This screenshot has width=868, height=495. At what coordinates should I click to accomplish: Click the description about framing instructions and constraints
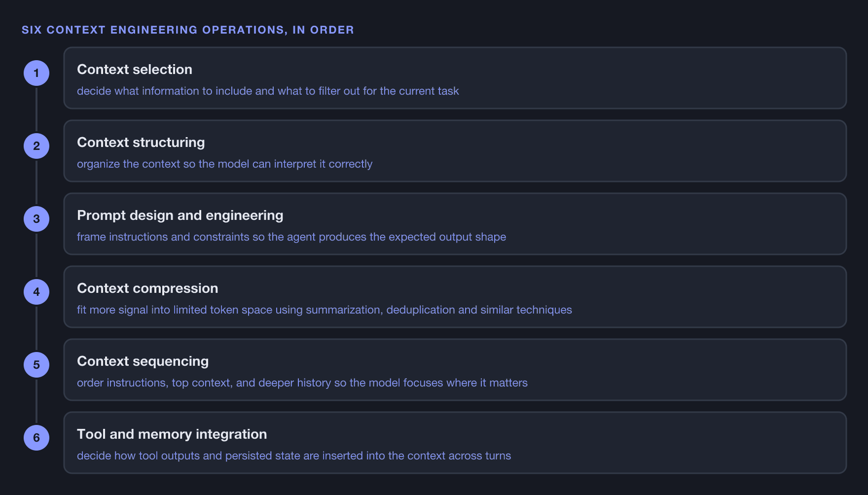point(291,237)
